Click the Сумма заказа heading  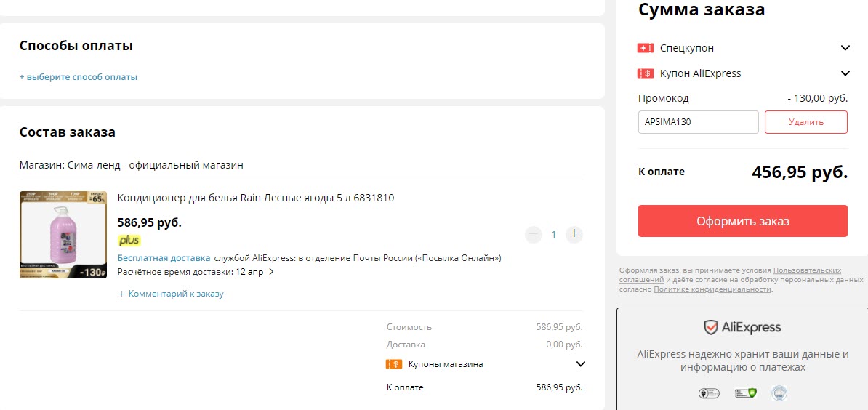click(x=702, y=9)
